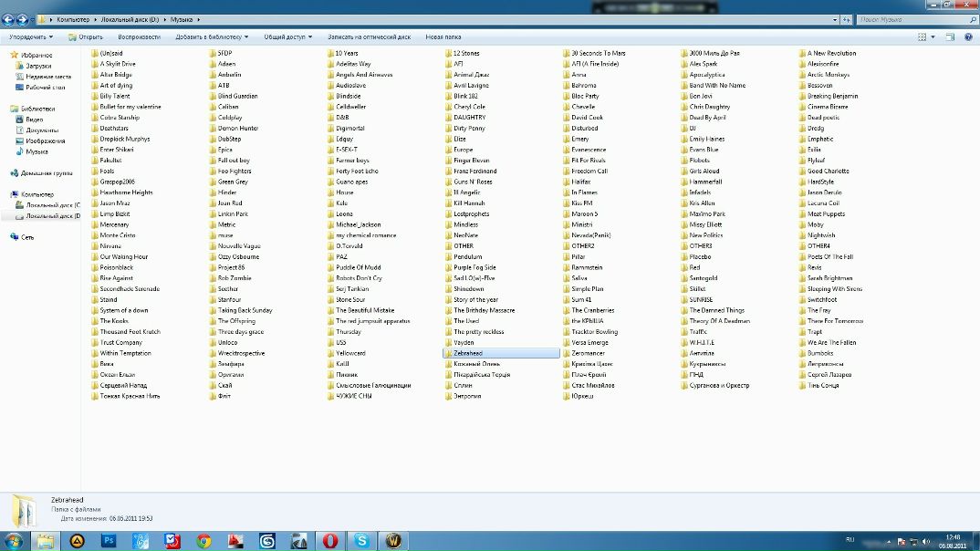Select the Skillet folder icon
Viewport: 980px width, 551px height.
[x=684, y=288]
